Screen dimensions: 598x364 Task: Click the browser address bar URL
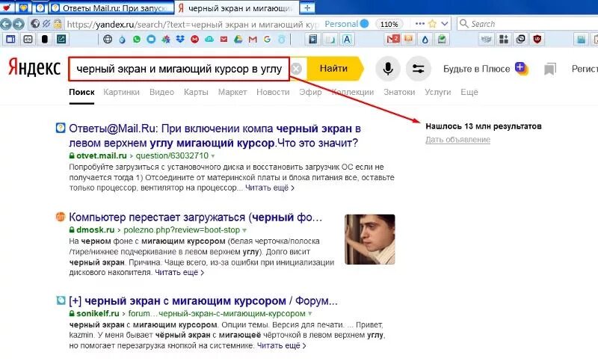tap(193, 24)
